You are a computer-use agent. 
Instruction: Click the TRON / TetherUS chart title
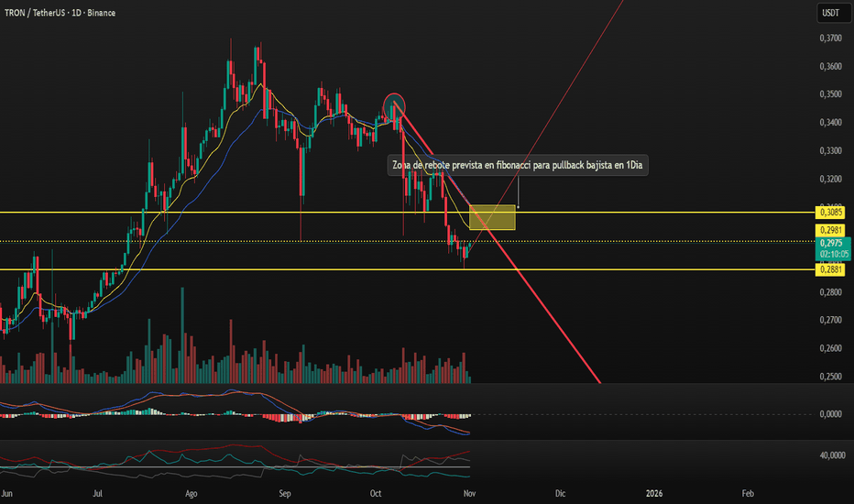[60, 13]
